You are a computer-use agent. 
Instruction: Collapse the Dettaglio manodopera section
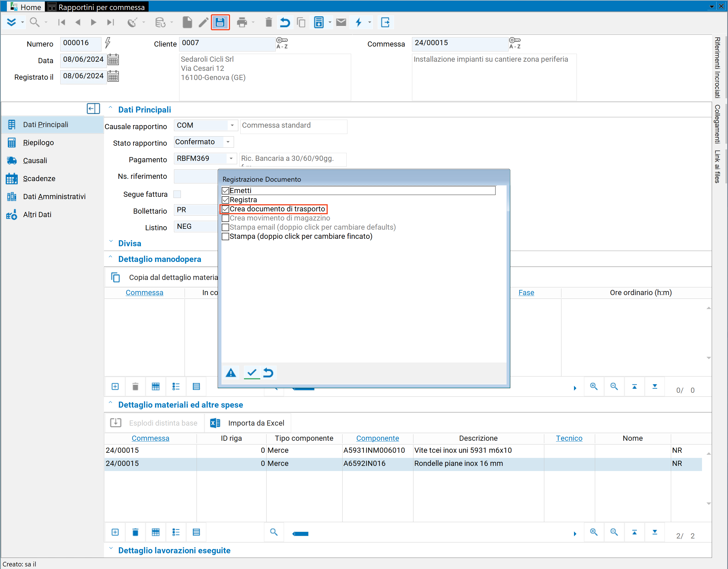point(110,257)
